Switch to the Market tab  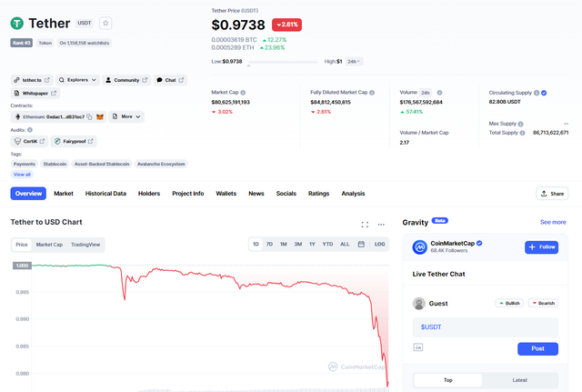64,194
